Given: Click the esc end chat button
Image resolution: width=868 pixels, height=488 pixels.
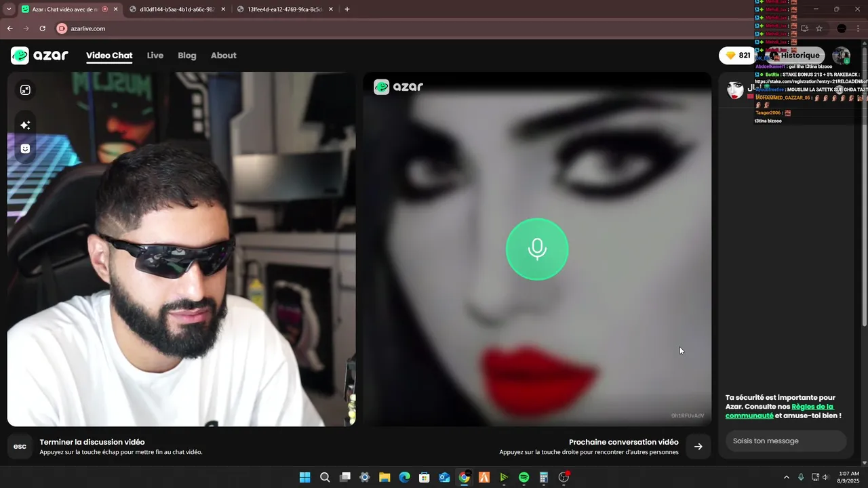Looking at the screenshot, I should pos(20,446).
